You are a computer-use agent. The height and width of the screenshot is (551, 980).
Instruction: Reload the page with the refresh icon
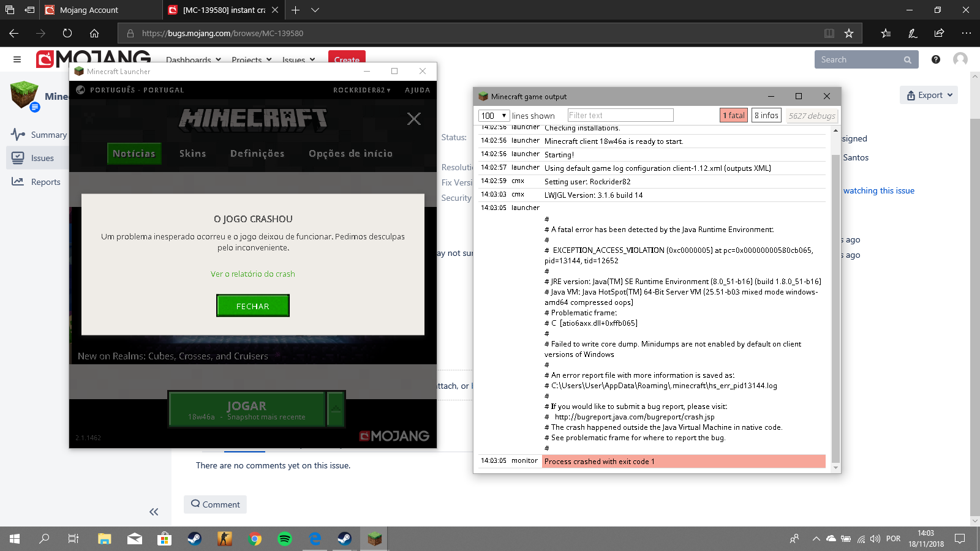[x=67, y=33]
